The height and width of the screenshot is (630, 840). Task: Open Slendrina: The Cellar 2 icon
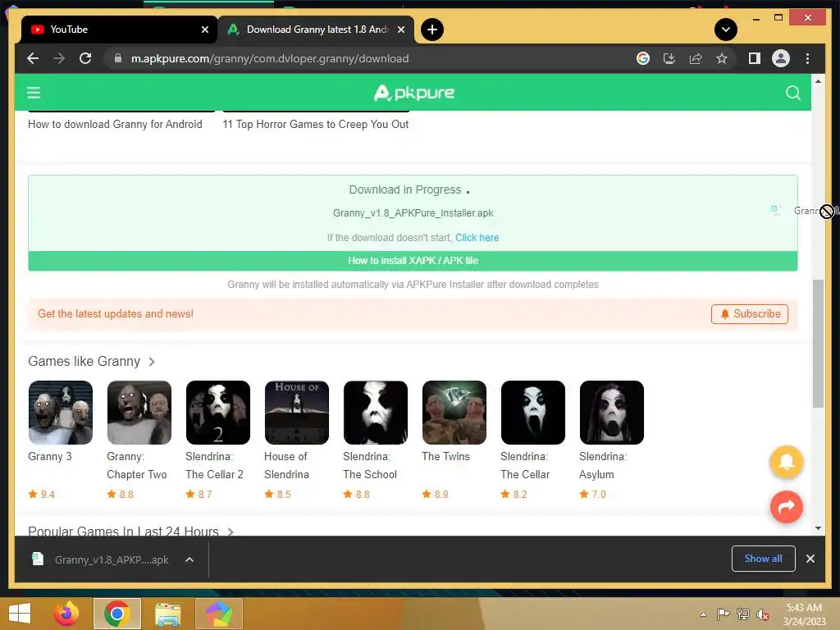[218, 413]
